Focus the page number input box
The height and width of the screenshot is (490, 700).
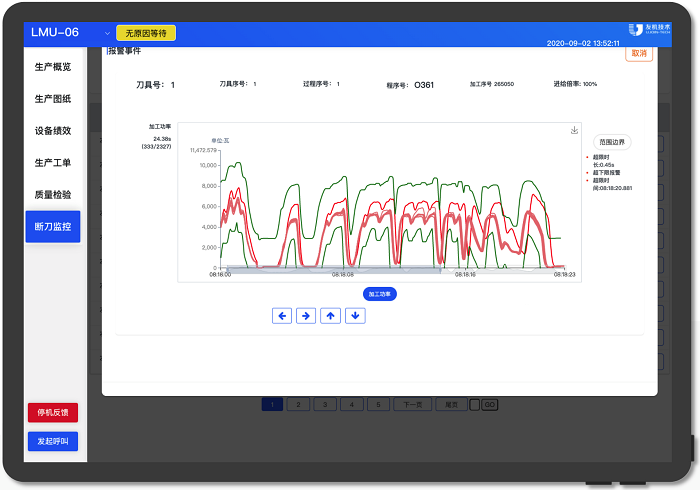point(475,405)
